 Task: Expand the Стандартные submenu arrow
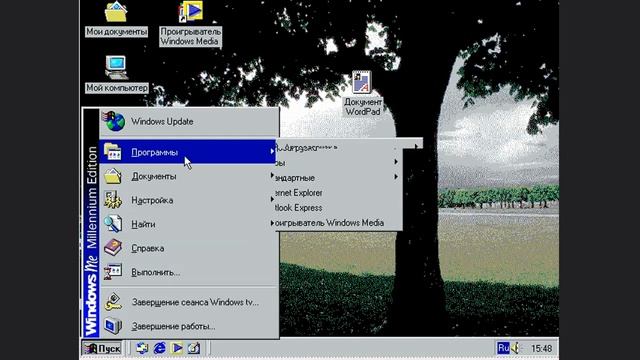tap(396, 177)
